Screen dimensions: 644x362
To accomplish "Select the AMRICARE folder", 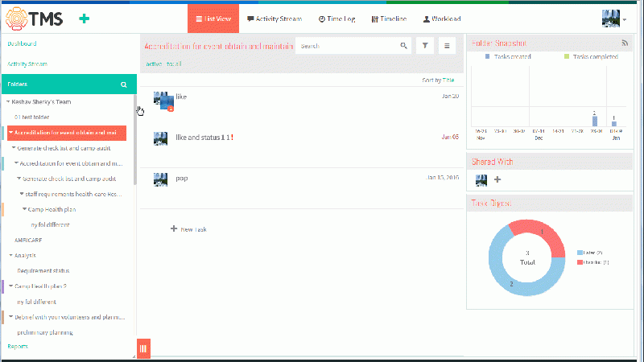I will click(28, 240).
